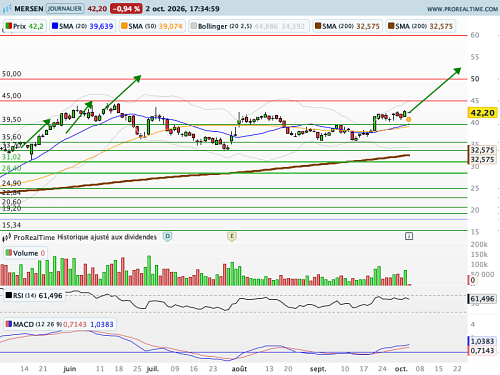The height and width of the screenshot is (375, 500).
Task: Click the 55 value on the price axis
Action: click(475, 57)
